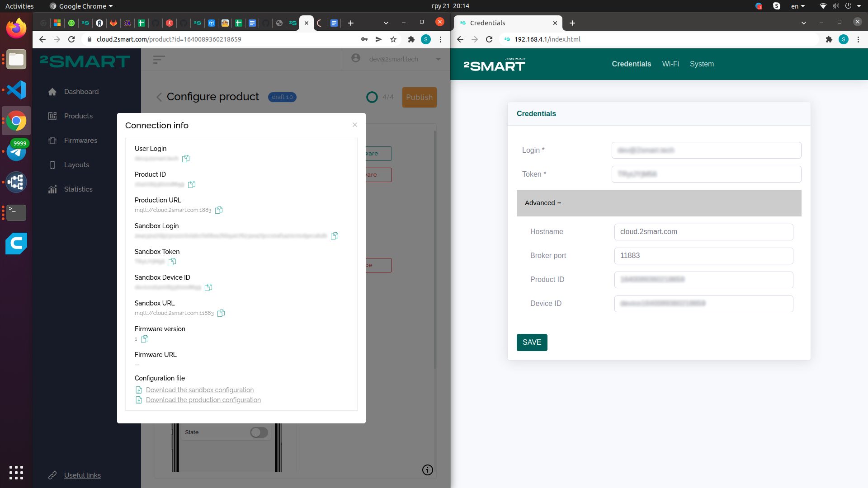
Task: Show tab search in left Chrome window
Action: (386, 23)
